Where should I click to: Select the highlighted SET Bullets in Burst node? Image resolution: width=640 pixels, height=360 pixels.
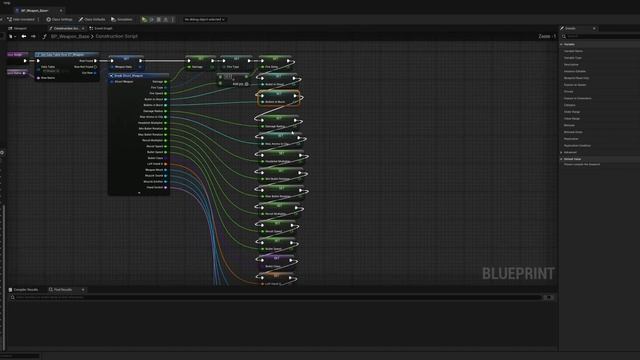pos(278,98)
